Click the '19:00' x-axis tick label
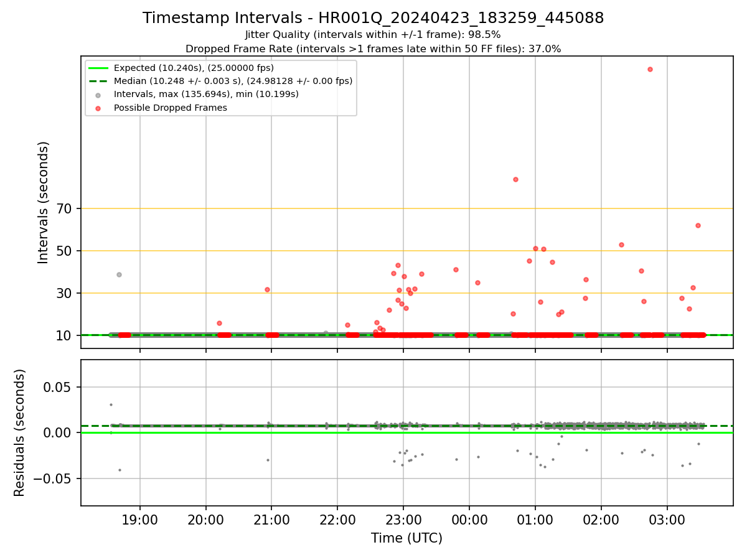The image size is (747, 560). (x=139, y=520)
